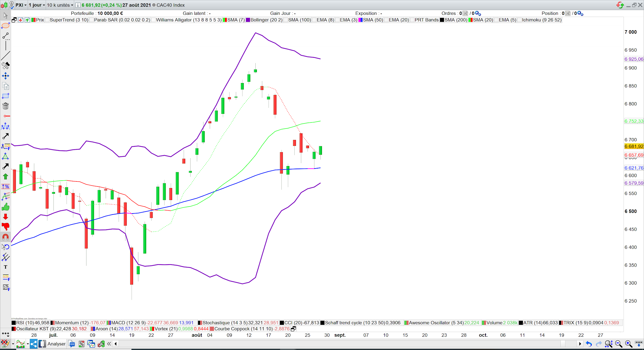Click the copy objects icon in left toolbar
The image size is (644, 350).
[5, 86]
